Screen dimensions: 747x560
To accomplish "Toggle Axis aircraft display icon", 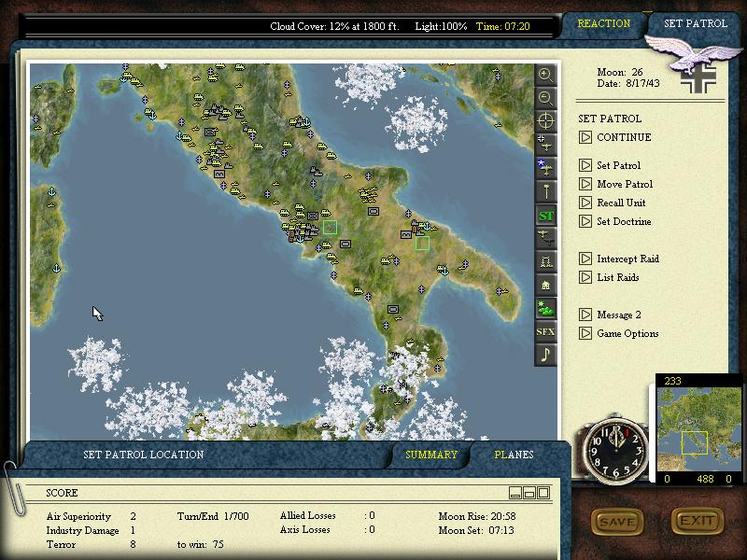I will tap(545, 145).
